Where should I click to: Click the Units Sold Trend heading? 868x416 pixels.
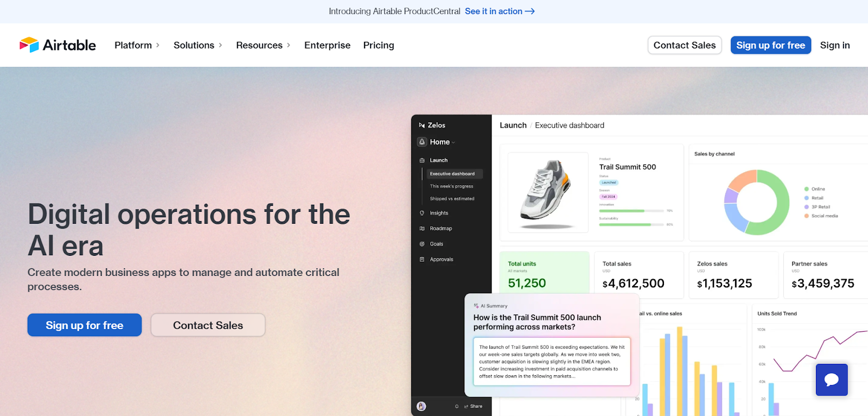777,313
